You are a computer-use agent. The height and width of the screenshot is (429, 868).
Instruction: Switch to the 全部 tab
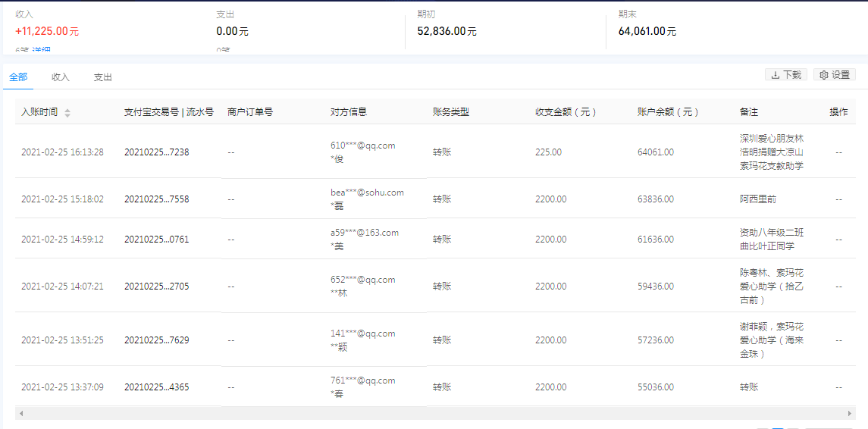point(18,77)
